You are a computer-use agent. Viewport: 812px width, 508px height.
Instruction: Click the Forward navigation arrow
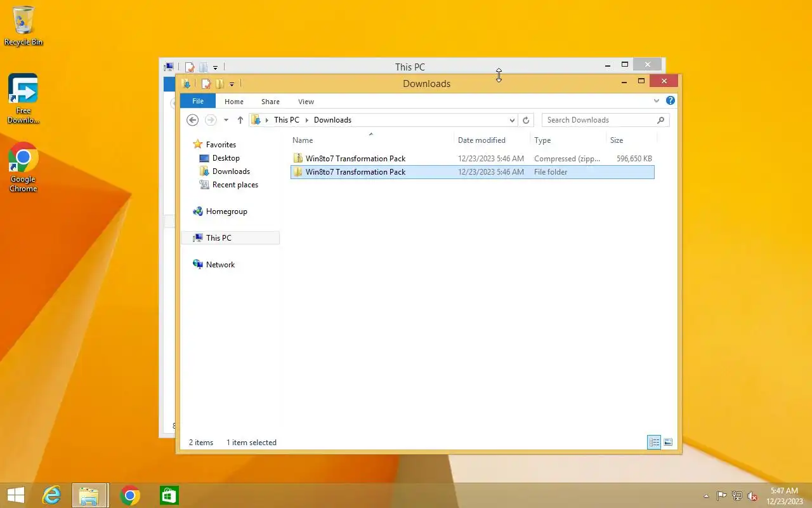pyautogui.click(x=211, y=120)
